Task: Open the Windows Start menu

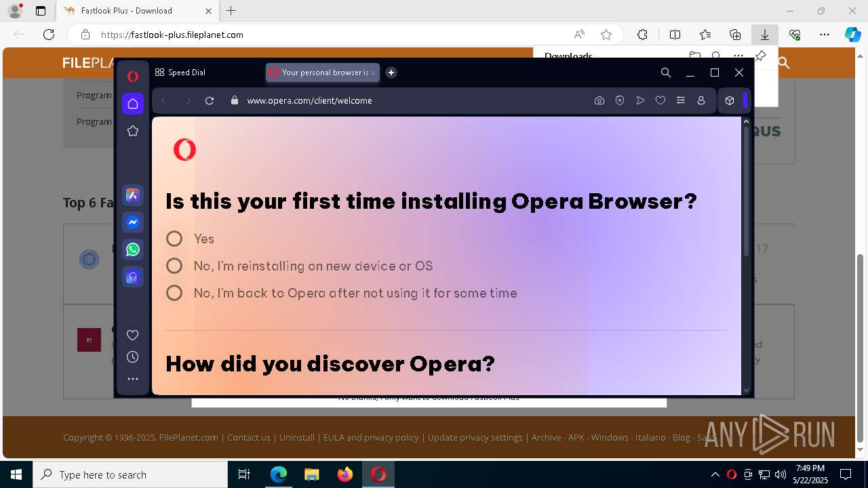Action: (x=16, y=474)
